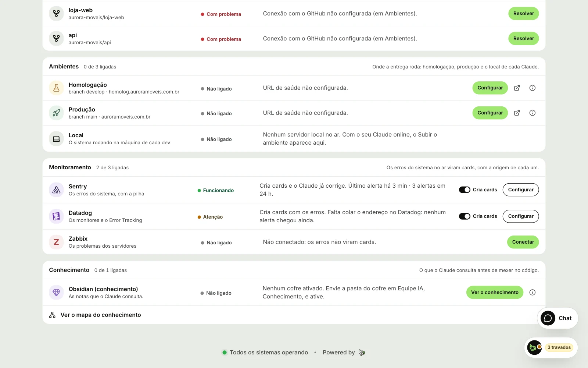Viewport: 588px width, 368px height.
Task: Open Produção external link icon
Action: 517,113
